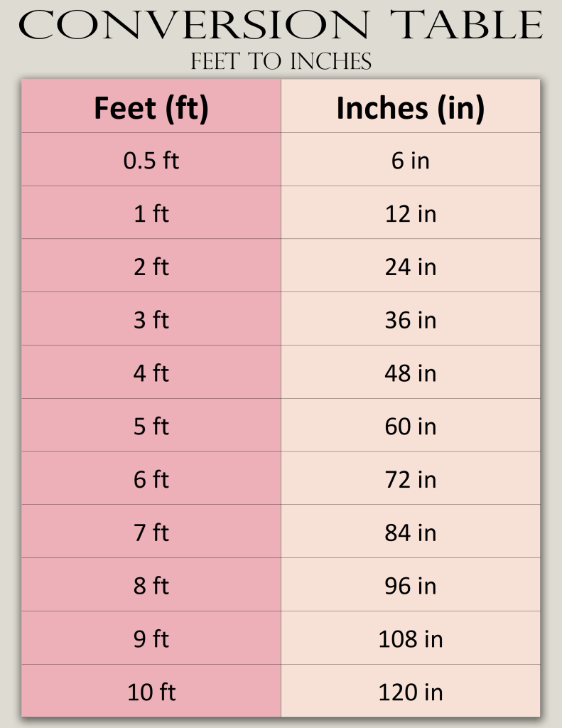Select the "9 ft" cell
The image size is (562, 728).
point(151,639)
